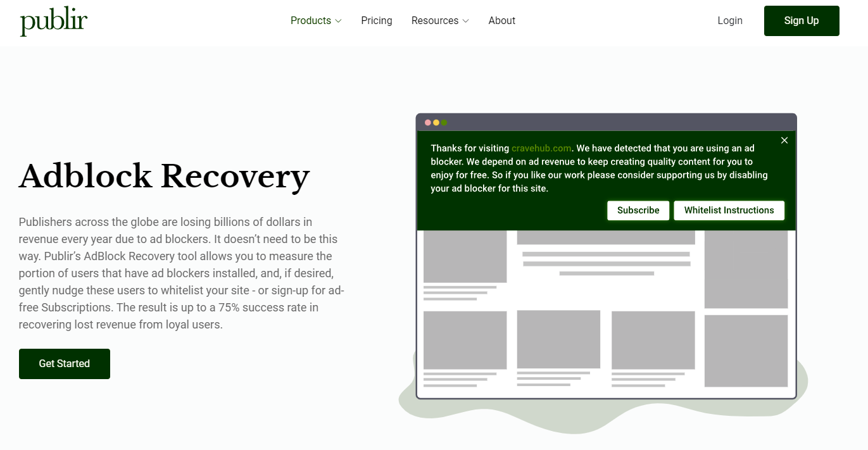This screenshot has width=868, height=450.
Task: Click the Sign Up button
Action: tap(802, 21)
